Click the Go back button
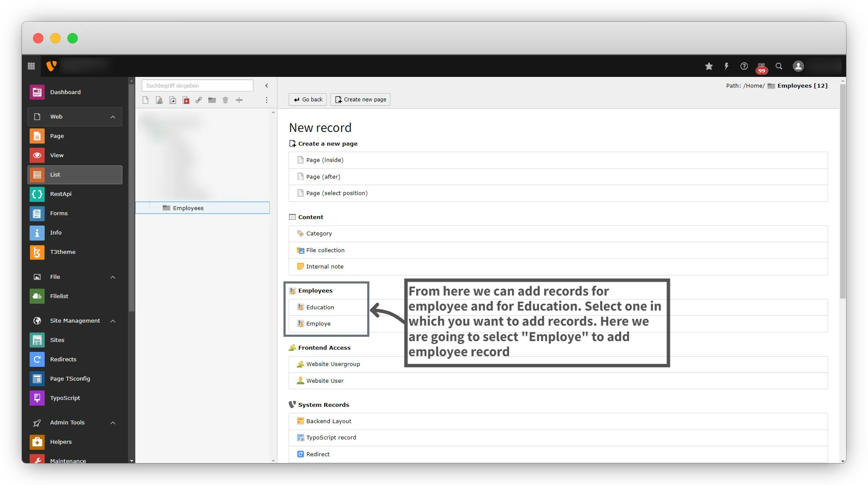This screenshot has width=868, height=485. coord(308,100)
